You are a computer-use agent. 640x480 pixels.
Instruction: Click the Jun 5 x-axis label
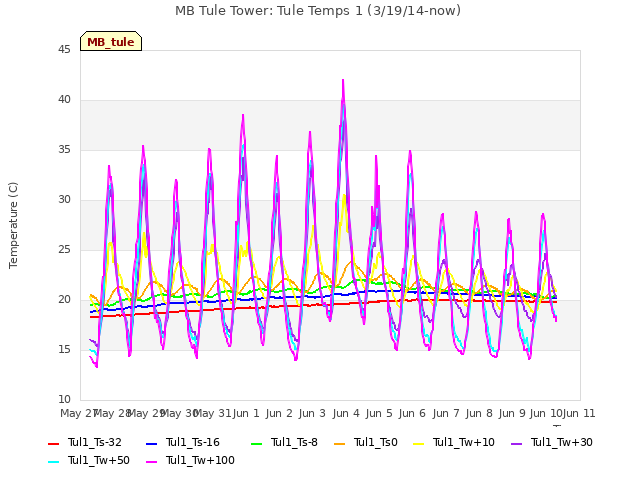coord(379,413)
